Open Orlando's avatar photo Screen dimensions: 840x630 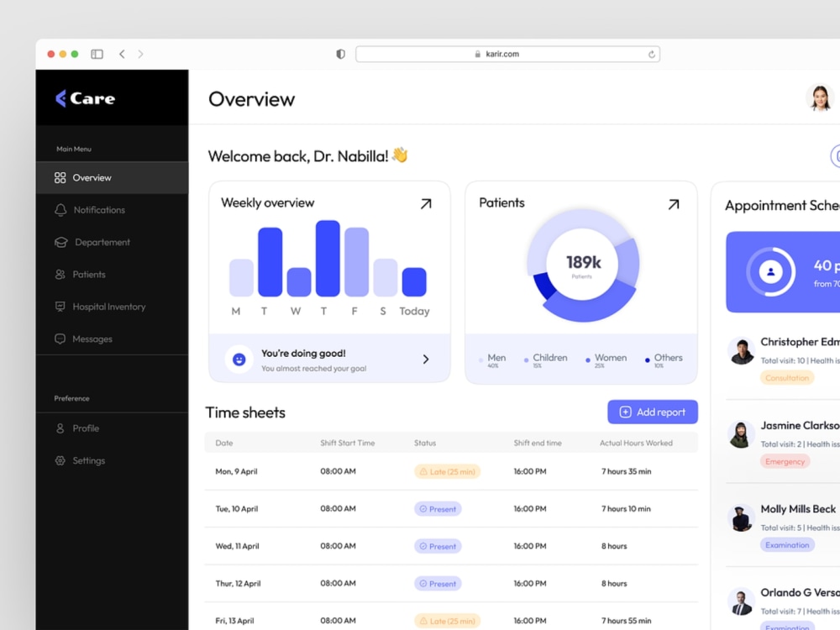pos(742,601)
